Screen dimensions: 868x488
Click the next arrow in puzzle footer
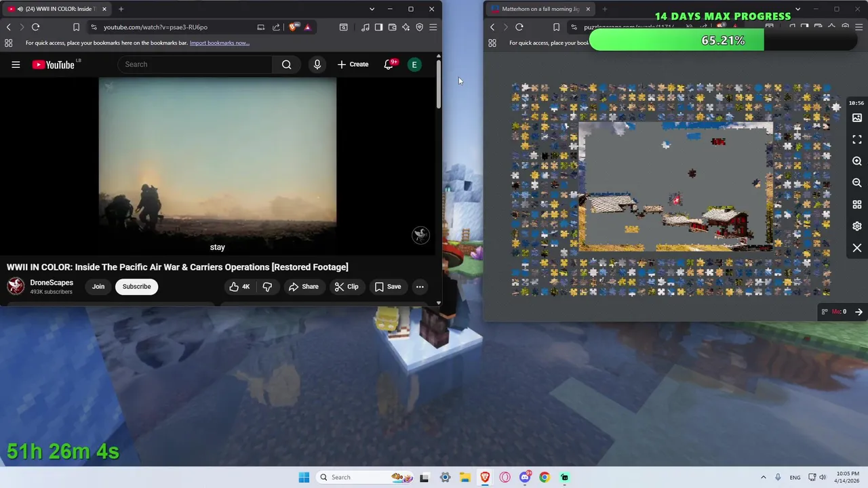859,312
